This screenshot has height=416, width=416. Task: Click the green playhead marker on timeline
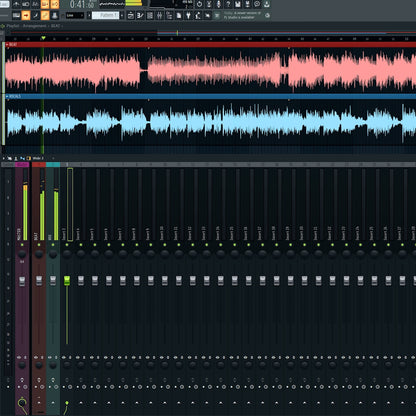coord(43,38)
